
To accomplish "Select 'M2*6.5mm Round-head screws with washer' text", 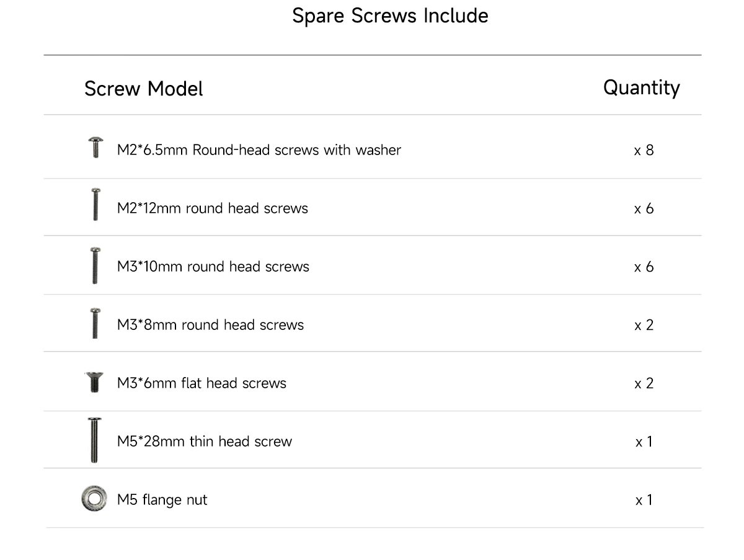I will (259, 150).
